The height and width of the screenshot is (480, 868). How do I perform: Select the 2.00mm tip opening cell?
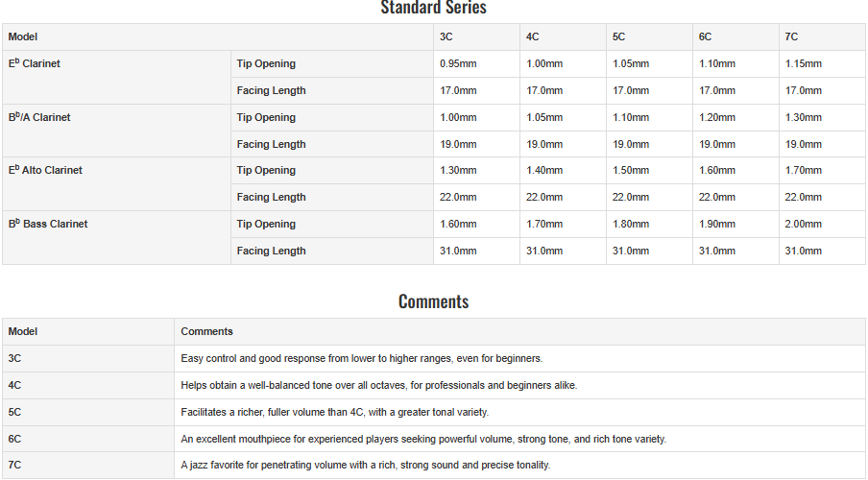tap(804, 225)
